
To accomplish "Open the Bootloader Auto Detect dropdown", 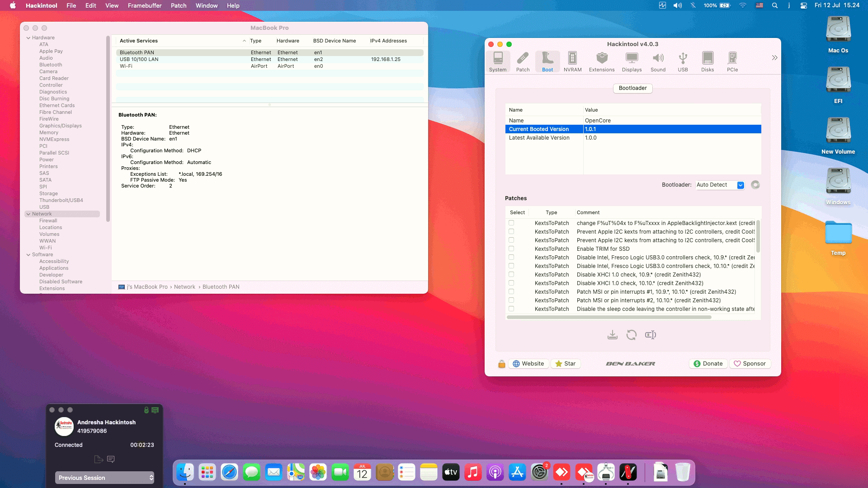I will tap(720, 185).
